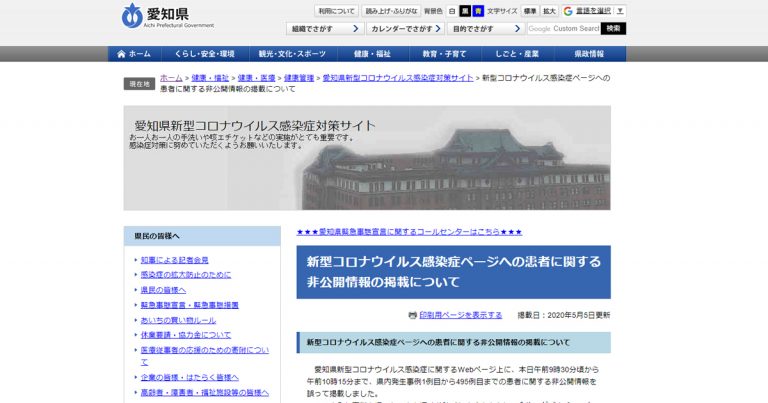Open the あいちの買い物ルール sidebar link

pyautogui.click(x=178, y=320)
